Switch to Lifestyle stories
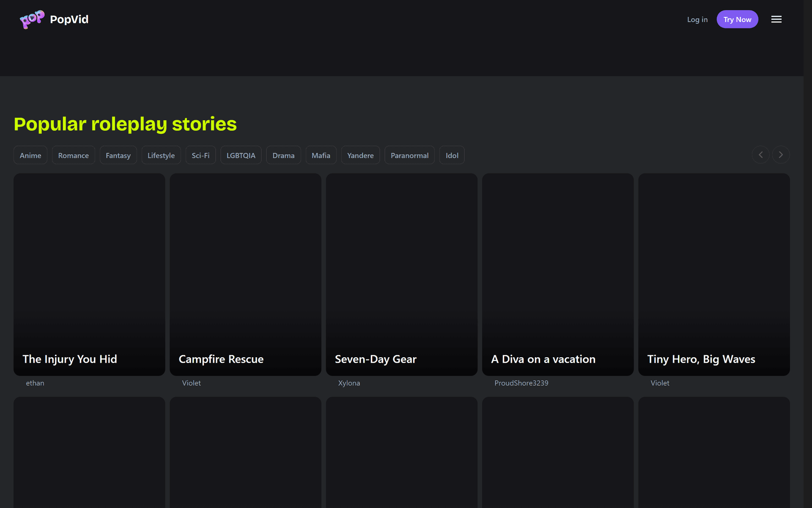The image size is (812, 508). point(161,155)
